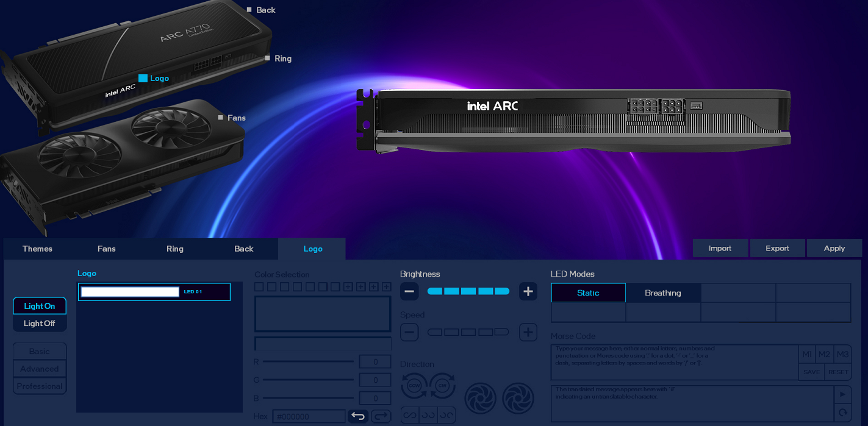
Task: Select the Advanced mode option
Action: pos(40,369)
